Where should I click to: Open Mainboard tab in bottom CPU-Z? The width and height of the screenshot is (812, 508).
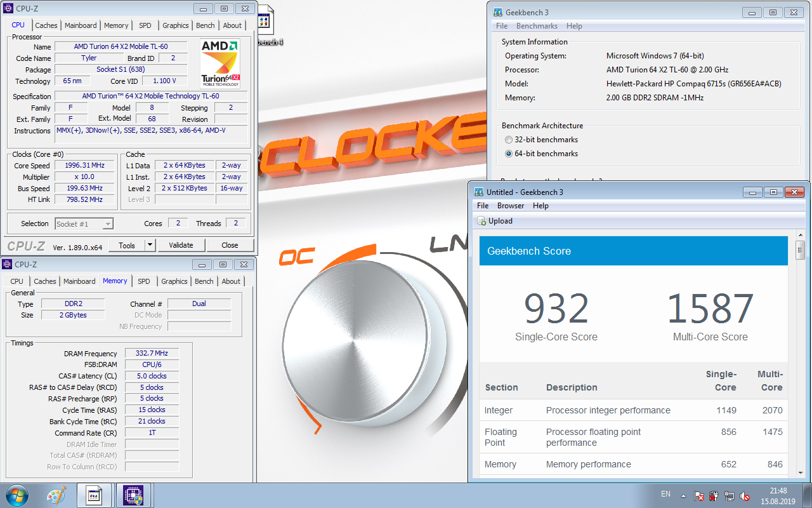79,281
